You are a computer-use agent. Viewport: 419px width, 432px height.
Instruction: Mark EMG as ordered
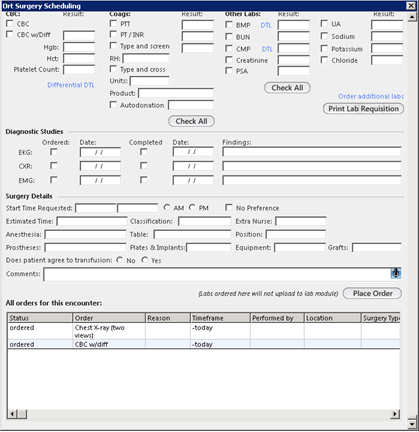click(54, 180)
